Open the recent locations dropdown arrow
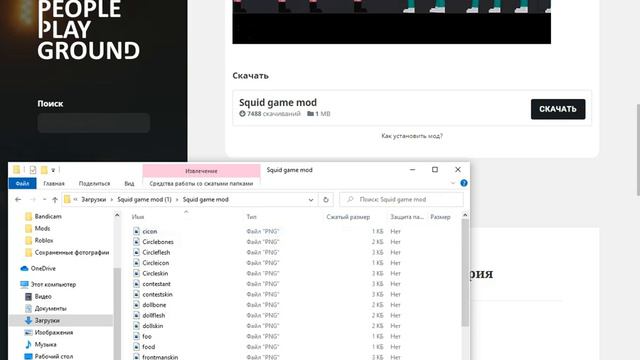This screenshot has width=640, height=360. [x=44, y=200]
